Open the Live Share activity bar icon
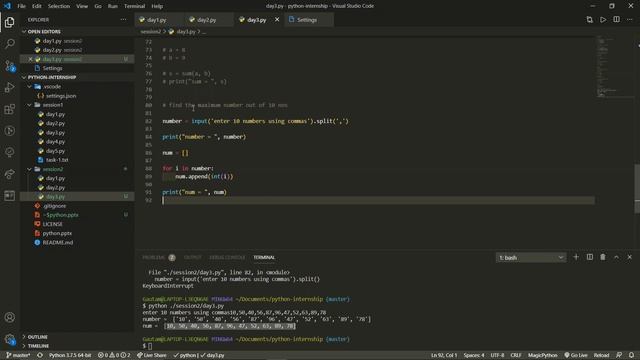640x360 pixels. (x=9, y=174)
